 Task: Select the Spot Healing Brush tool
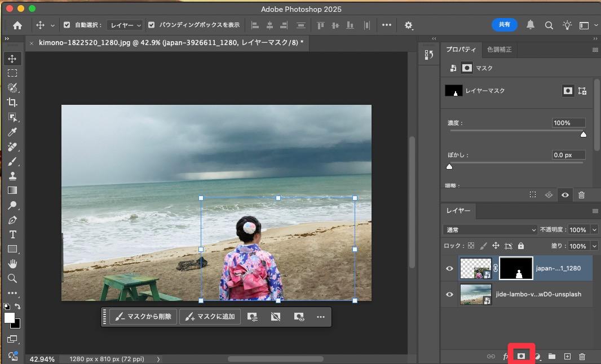click(x=12, y=147)
